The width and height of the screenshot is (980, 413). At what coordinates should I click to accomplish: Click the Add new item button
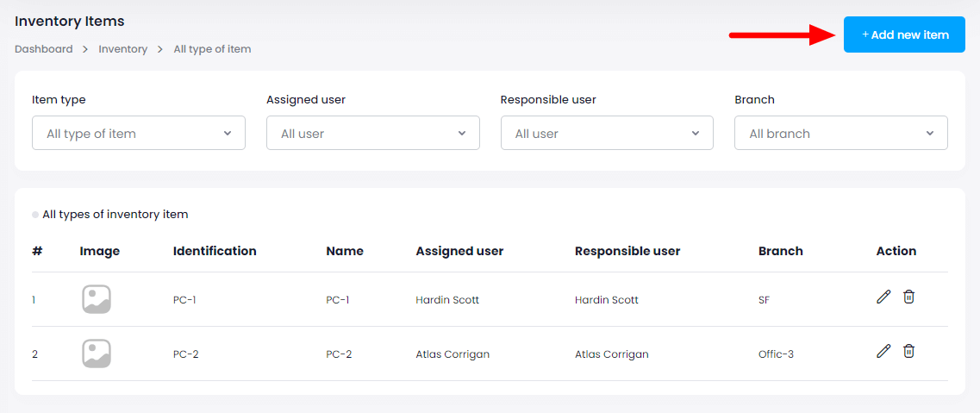tap(904, 35)
